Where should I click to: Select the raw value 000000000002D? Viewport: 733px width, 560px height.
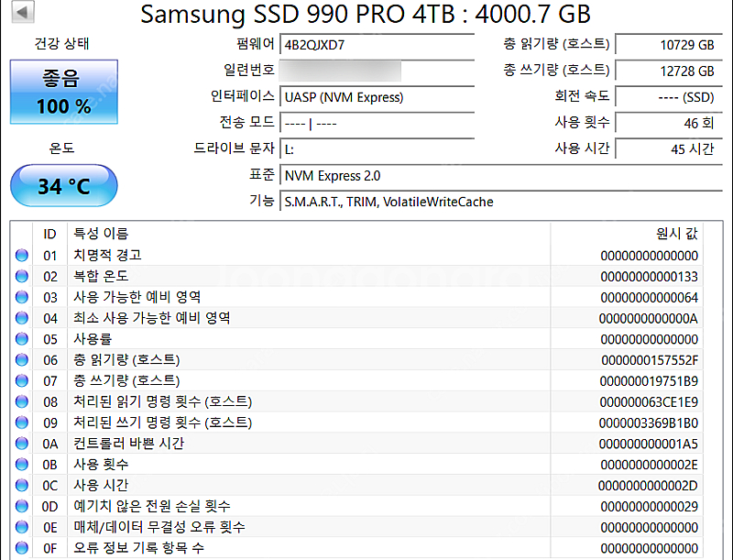[648, 486]
